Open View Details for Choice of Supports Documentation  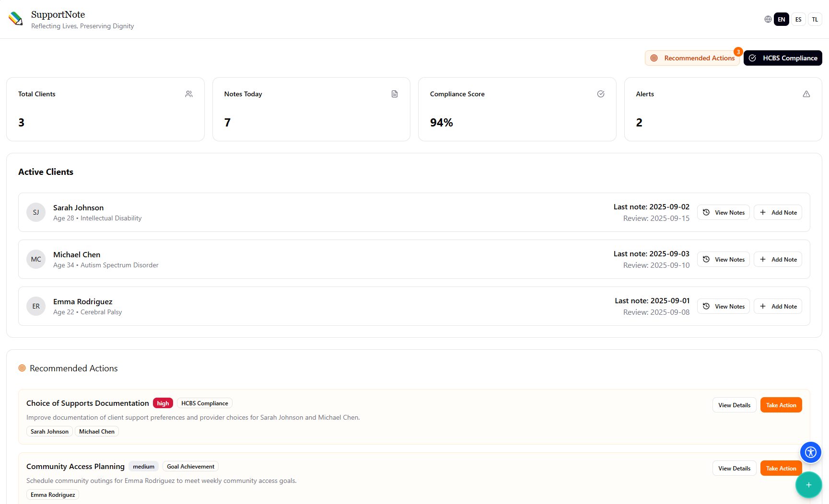[x=734, y=405]
